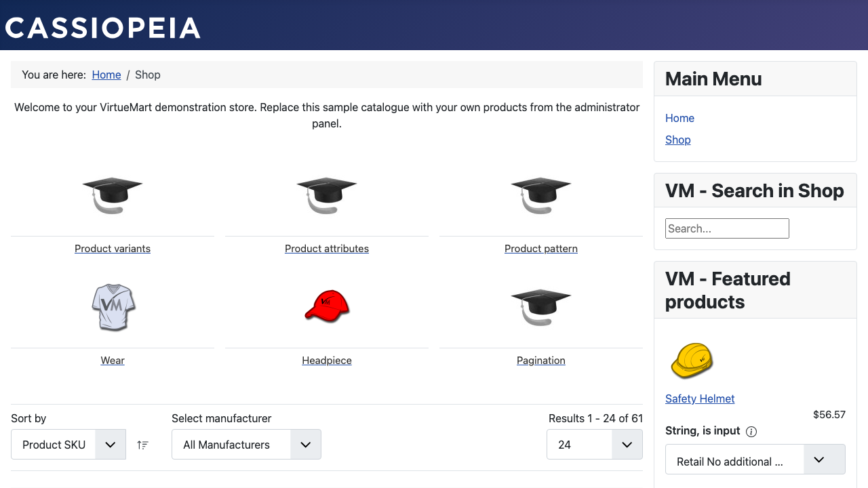View the yellow Safety Helmet thumbnail
The height and width of the screenshot is (488, 868).
coord(692,361)
